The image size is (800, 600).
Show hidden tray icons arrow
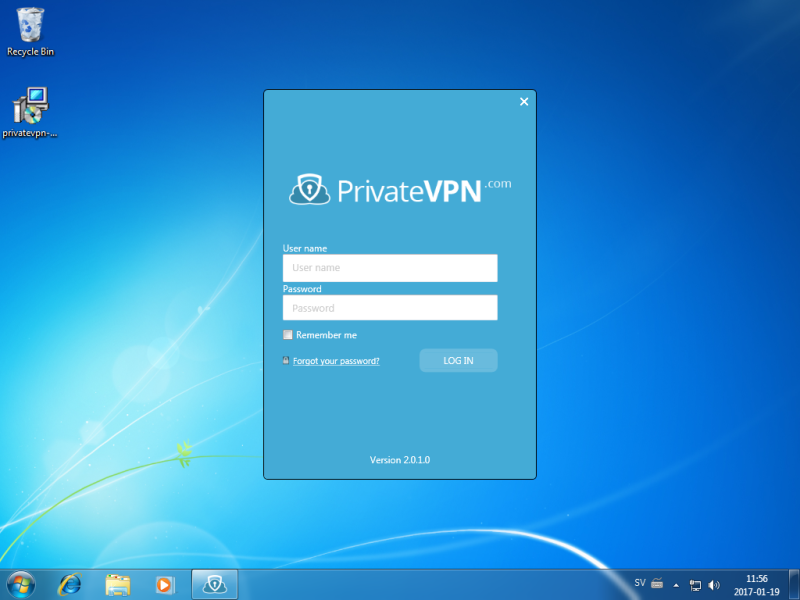[676, 584]
